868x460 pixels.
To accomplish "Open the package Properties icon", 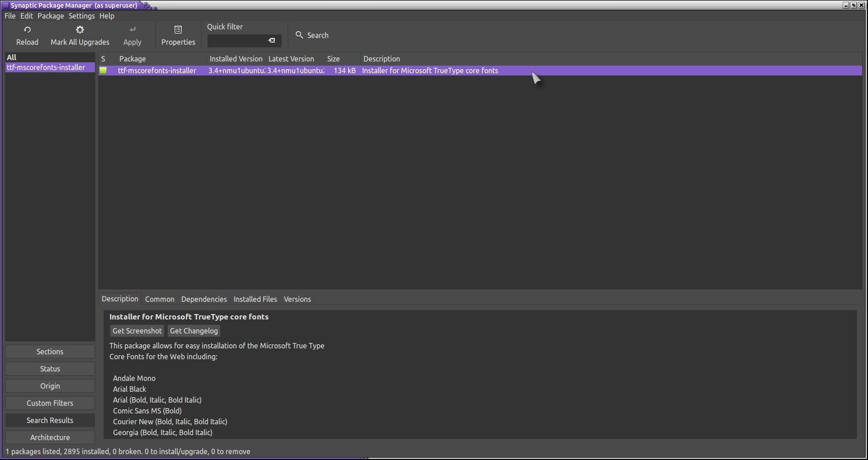I will (178, 30).
